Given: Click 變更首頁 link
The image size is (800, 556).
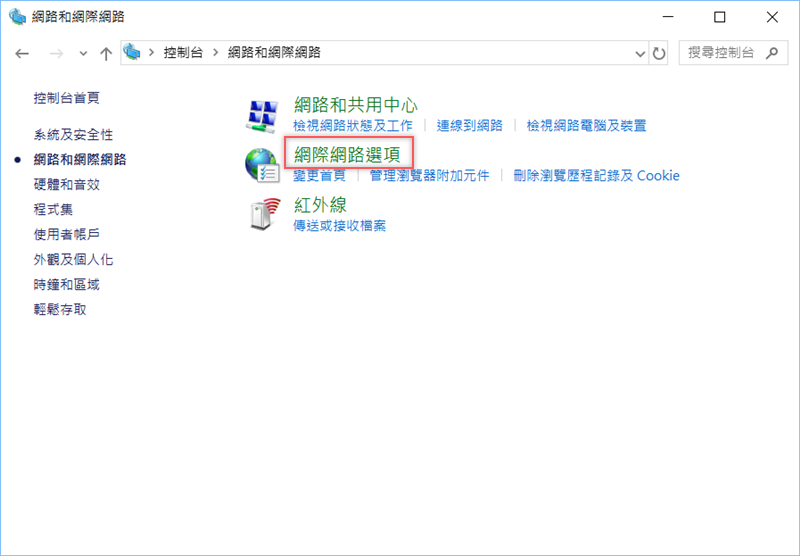Looking at the screenshot, I should 319,175.
